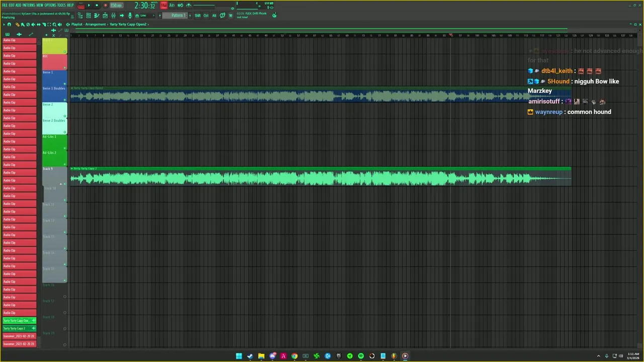Viewport: 644px width, 362px height.
Task: Open Spotify from the Windows taskbar
Action: pyautogui.click(x=361, y=356)
